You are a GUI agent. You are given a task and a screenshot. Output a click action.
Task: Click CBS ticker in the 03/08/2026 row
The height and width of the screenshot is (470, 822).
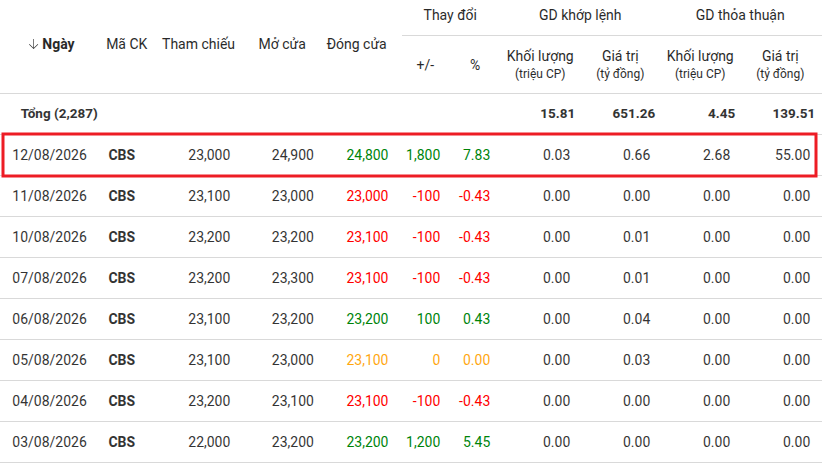coord(122,442)
